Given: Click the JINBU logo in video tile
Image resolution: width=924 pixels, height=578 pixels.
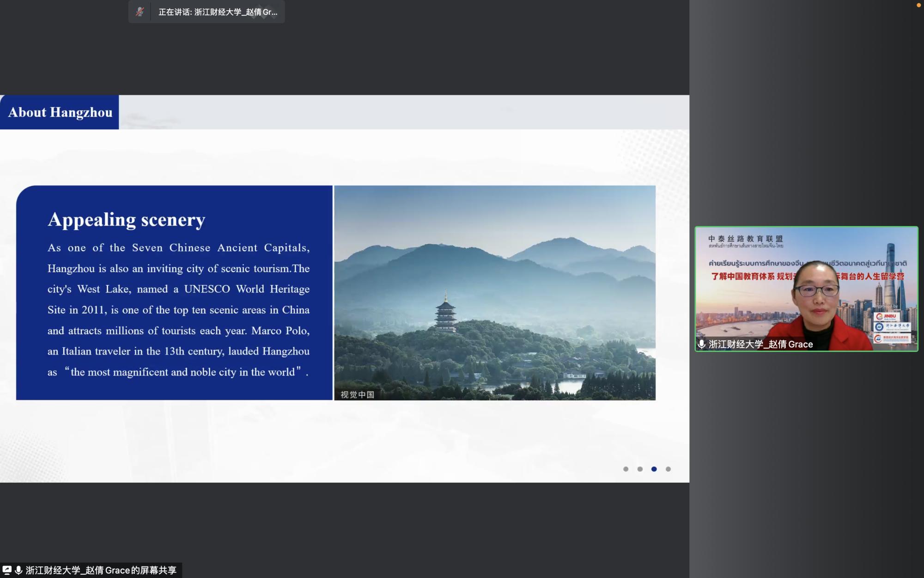Looking at the screenshot, I should (x=886, y=316).
